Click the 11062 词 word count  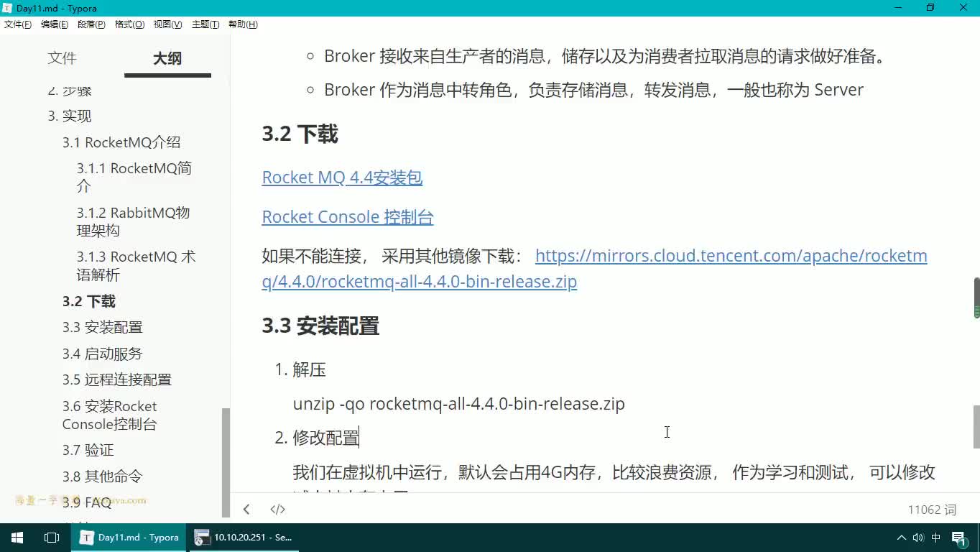pyautogui.click(x=932, y=510)
